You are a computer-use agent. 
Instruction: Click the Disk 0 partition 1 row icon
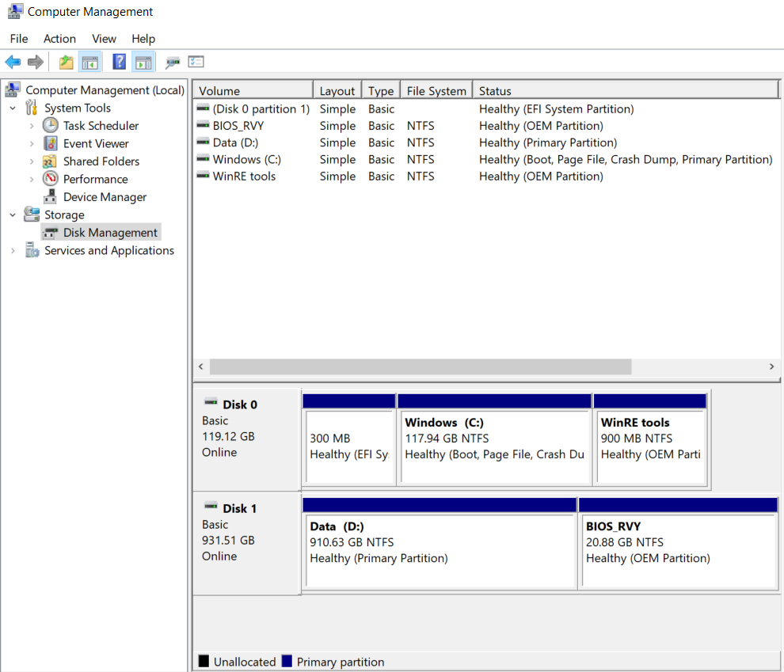[x=203, y=108]
